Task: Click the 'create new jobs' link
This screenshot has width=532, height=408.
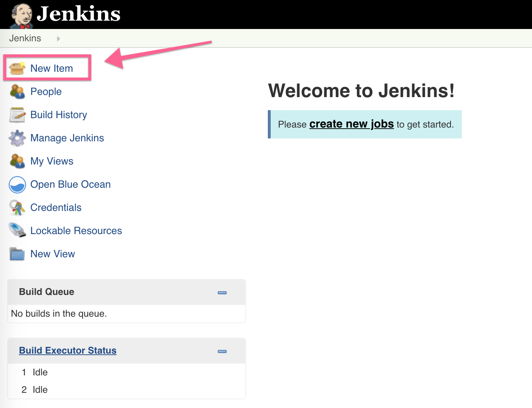Action: coord(351,124)
